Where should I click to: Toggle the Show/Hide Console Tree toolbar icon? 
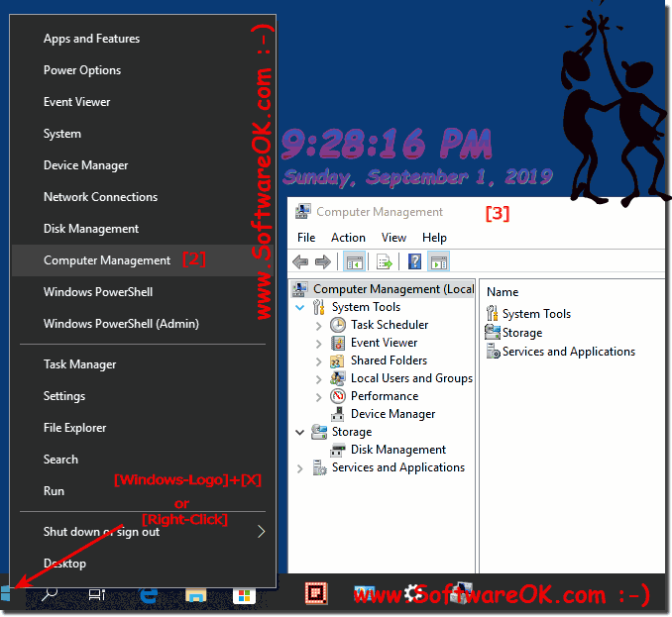[355, 261]
